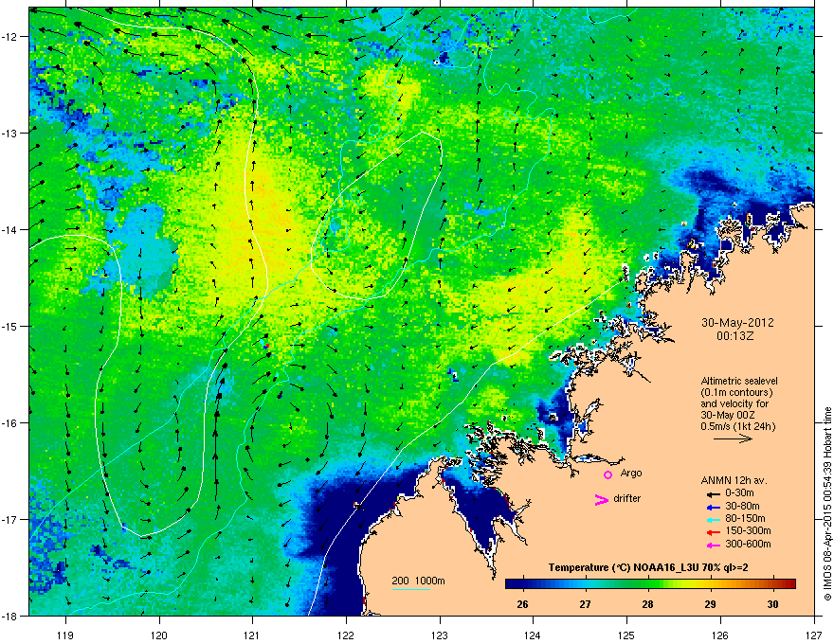Image resolution: width=834 pixels, height=644 pixels.
Task: Click the black 0-30m arrow legend symbol
Action: coord(714,494)
